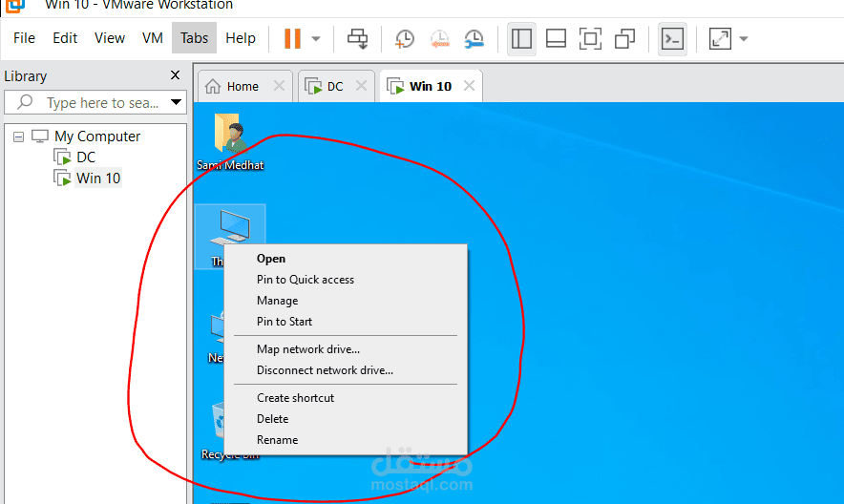Close the DC tab
This screenshot has height=504, width=844.
pyautogui.click(x=361, y=86)
